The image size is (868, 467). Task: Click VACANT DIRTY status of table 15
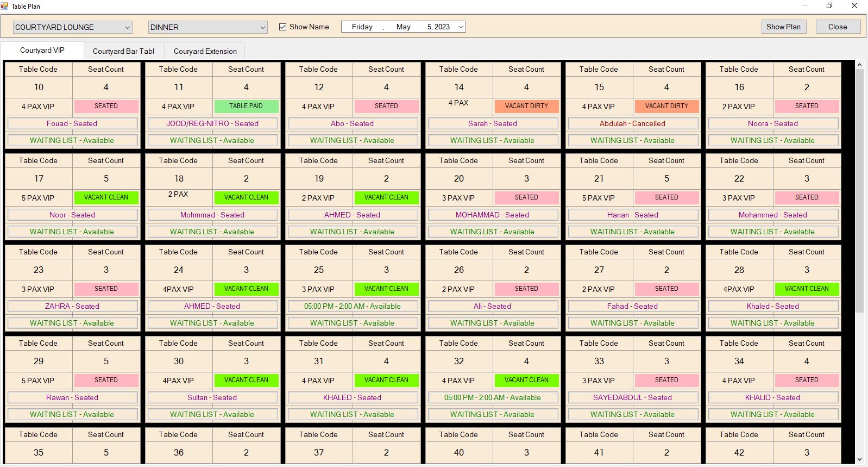666,106
